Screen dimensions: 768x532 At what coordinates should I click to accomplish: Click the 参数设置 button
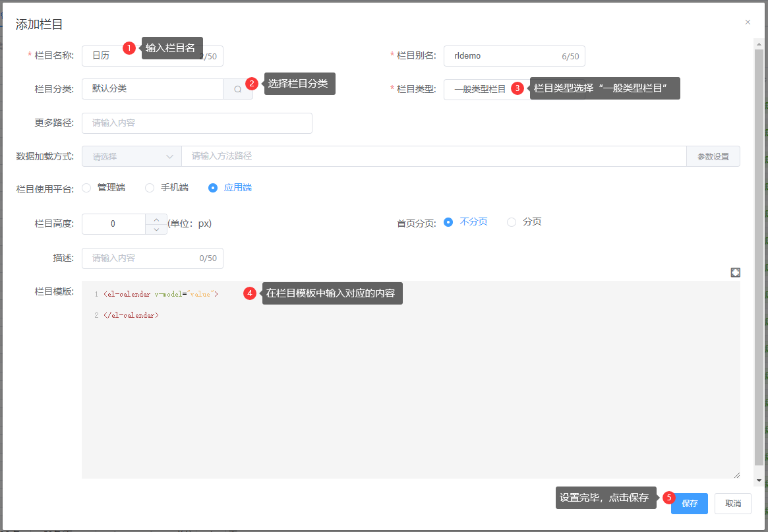[713, 156]
